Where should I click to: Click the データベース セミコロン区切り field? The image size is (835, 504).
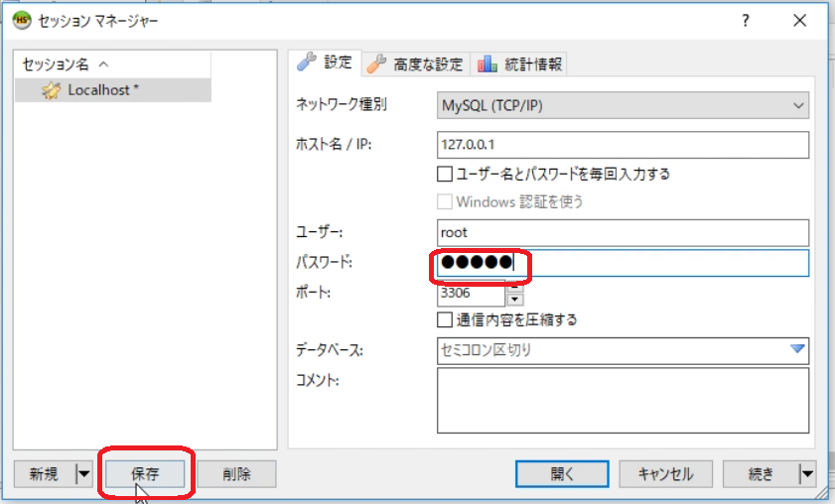click(623, 351)
